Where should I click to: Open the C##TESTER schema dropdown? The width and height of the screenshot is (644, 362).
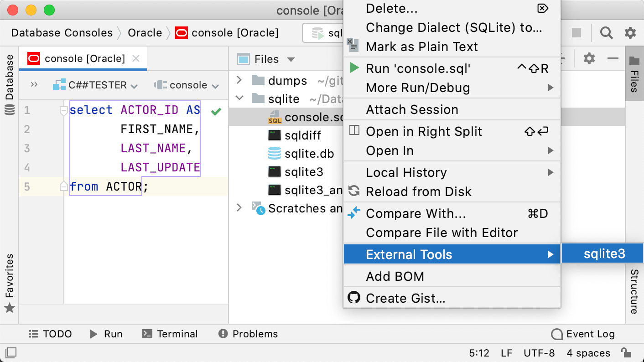coord(96,85)
